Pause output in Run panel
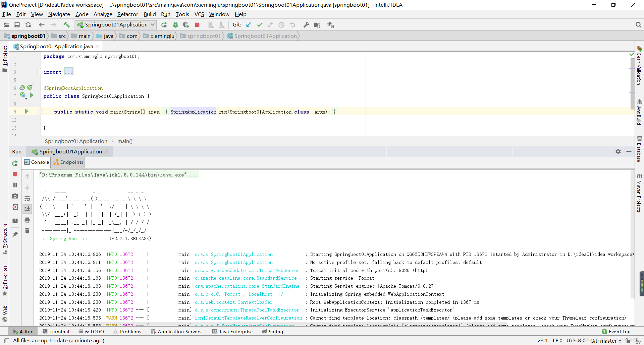The width and height of the screenshot is (644, 345). [x=15, y=185]
